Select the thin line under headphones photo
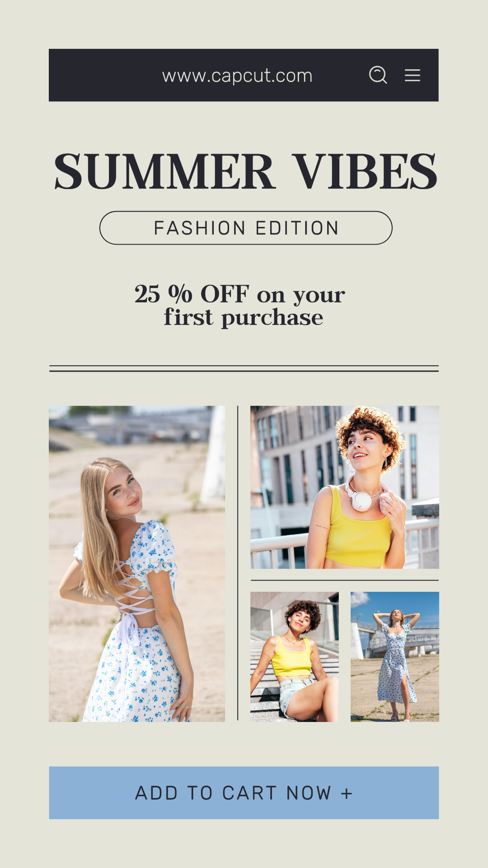The image size is (488, 868). [x=345, y=580]
